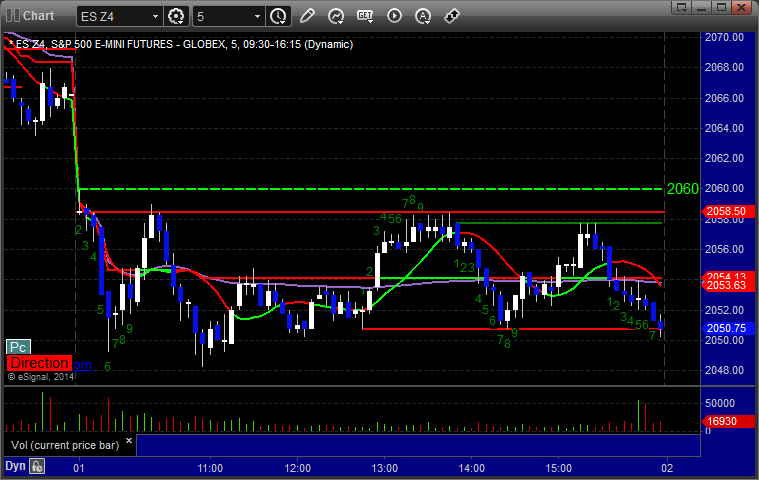The width and height of the screenshot is (759, 480).
Task: Click the Pc marker button on chart
Action: pos(18,347)
